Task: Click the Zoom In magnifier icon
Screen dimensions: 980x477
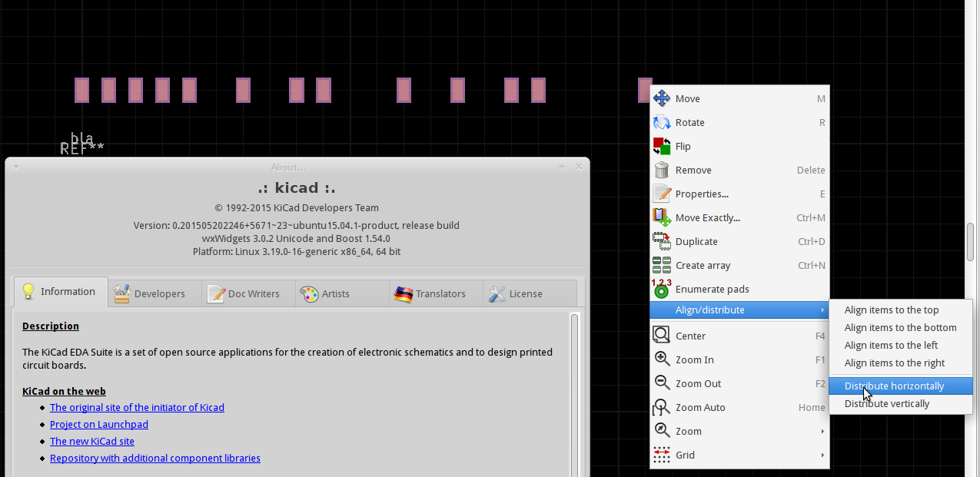Action: [x=661, y=359]
